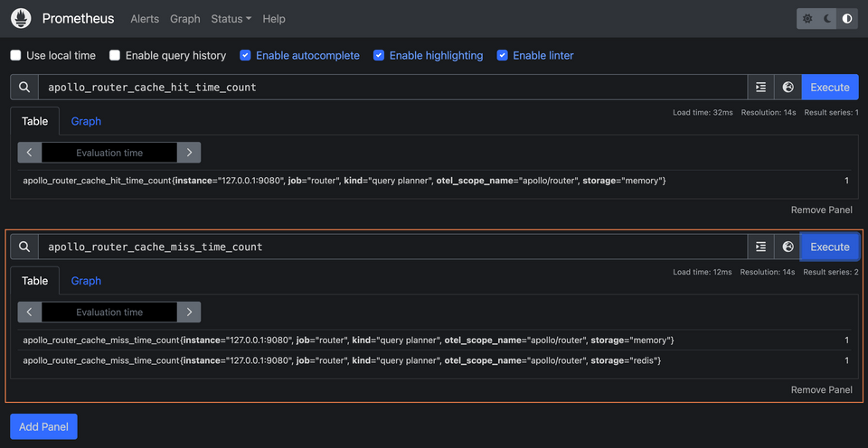Viewport: 868px width, 448px height.
Task: Click the "Enable autocomplete" label text
Action: click(307, 55)
